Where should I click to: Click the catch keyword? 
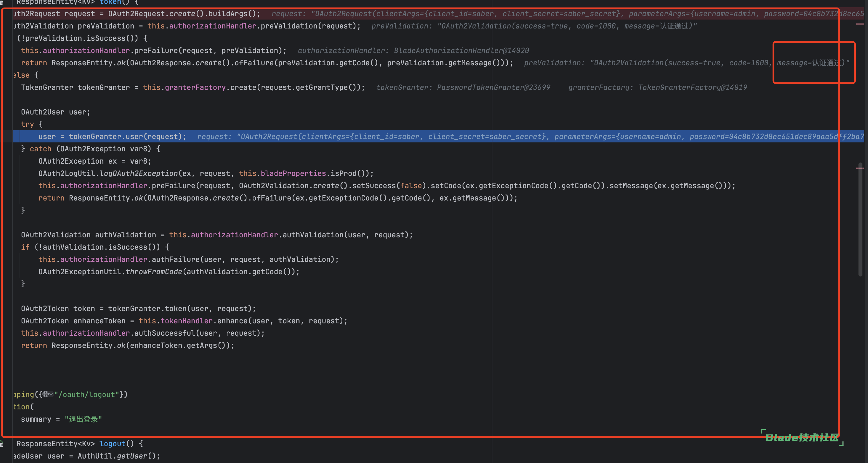41,149
